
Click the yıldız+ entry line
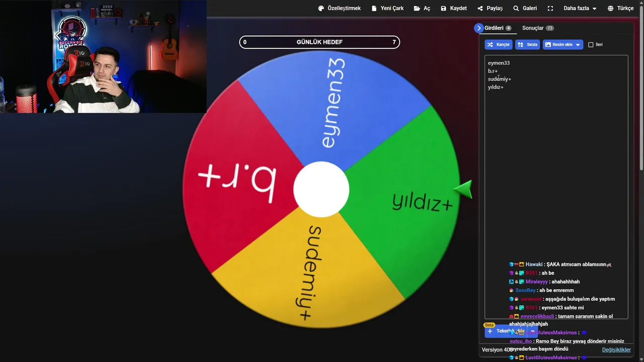pos(496,87)
